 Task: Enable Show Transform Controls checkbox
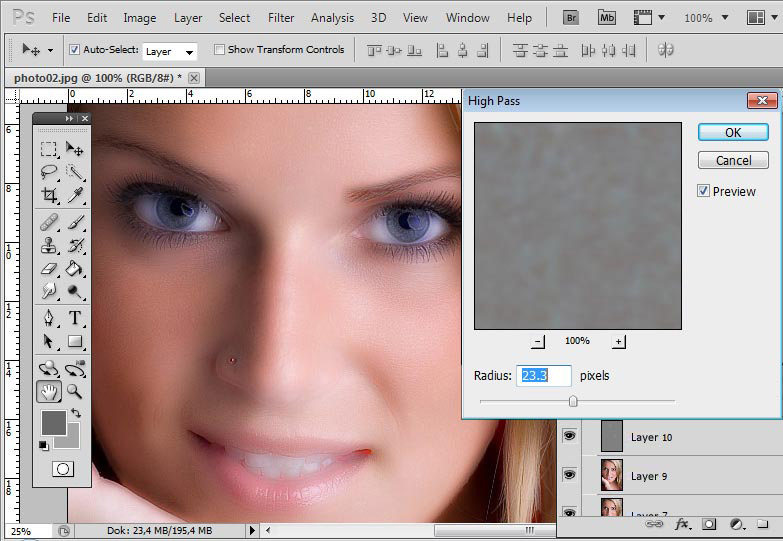pyautogui.click(x=219, y=50)
